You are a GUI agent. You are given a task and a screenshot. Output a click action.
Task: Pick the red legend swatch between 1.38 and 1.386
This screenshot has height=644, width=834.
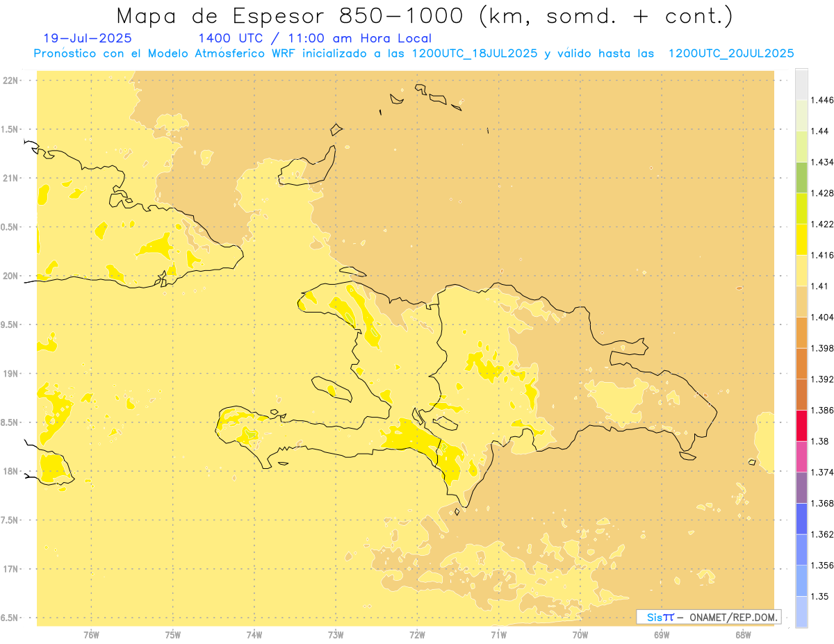click(801, 425)
